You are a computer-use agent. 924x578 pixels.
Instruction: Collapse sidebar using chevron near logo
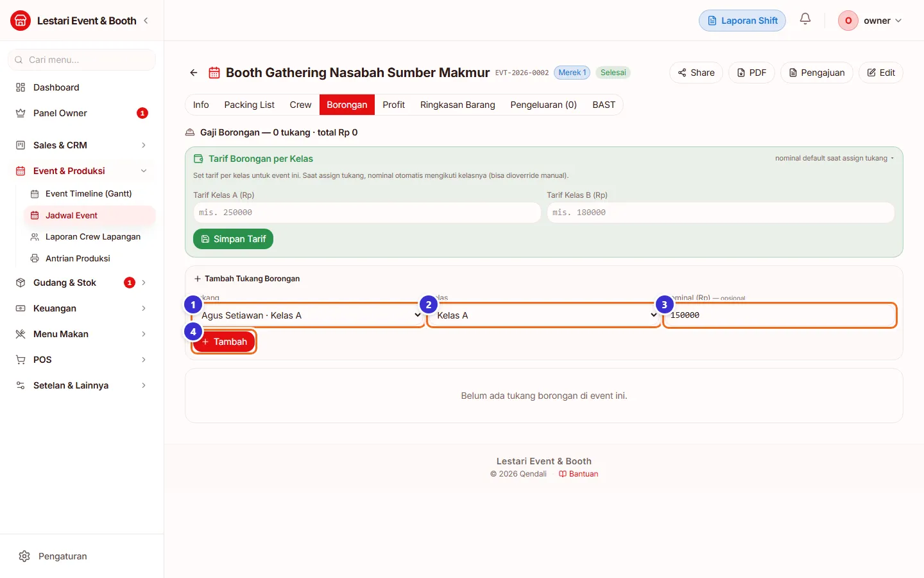[x=146, y=21]
